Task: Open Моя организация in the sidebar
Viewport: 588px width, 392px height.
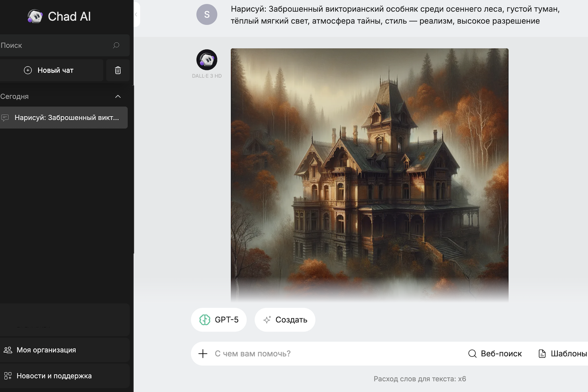Action: pyautogui.click(x=46, y=350)
